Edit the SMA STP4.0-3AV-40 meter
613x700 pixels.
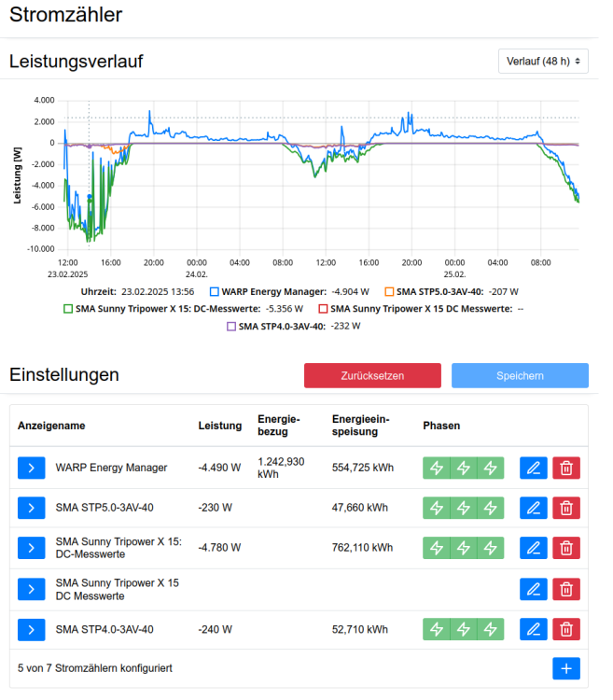(x=534, y=629)
